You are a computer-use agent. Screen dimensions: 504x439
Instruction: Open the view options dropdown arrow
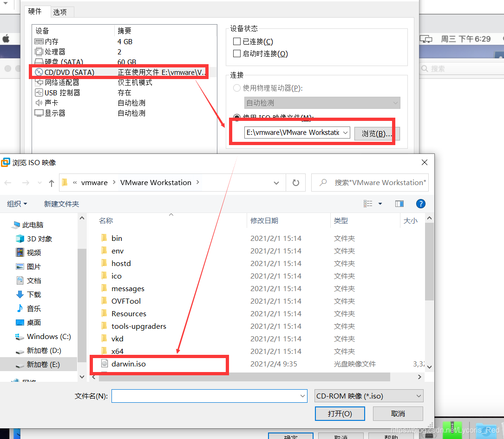point(380,204)
